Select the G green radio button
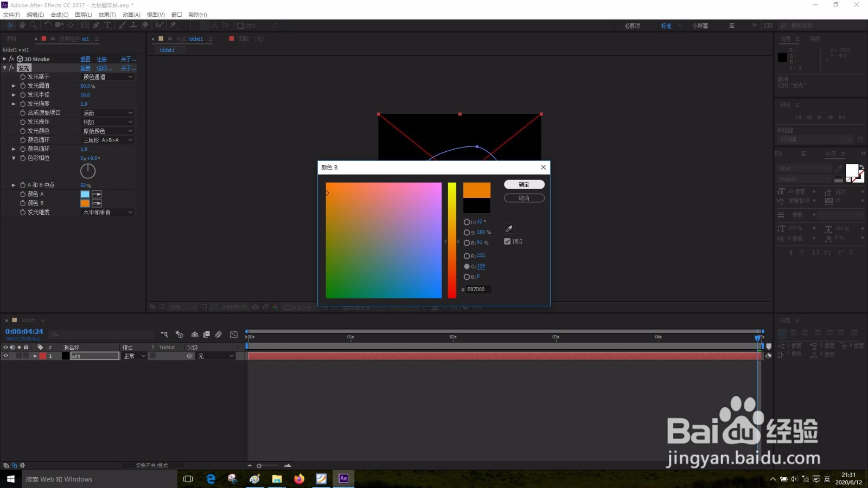The width and height of the screenshot is (868, 488). click(x=467, y=266)
